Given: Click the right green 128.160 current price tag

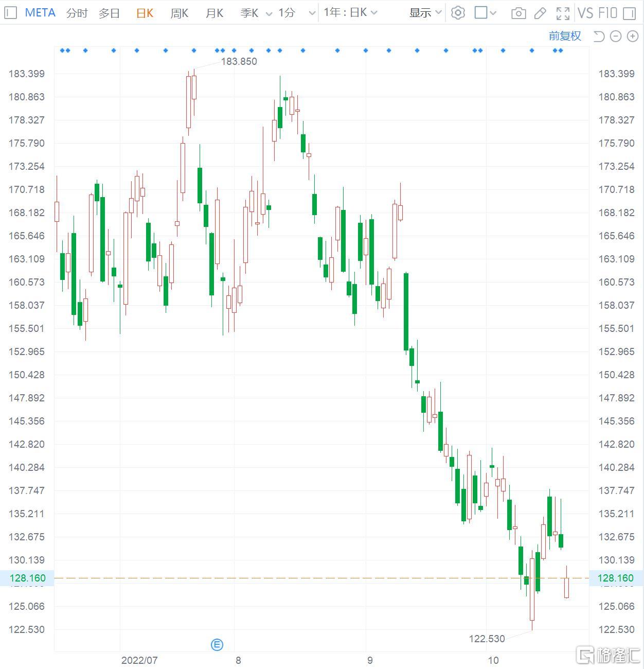Looking at the screenshot, I should click(x=617, y=578).
